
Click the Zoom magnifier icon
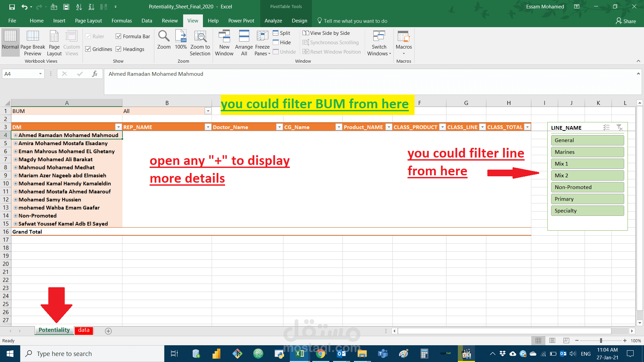[164, 36]
